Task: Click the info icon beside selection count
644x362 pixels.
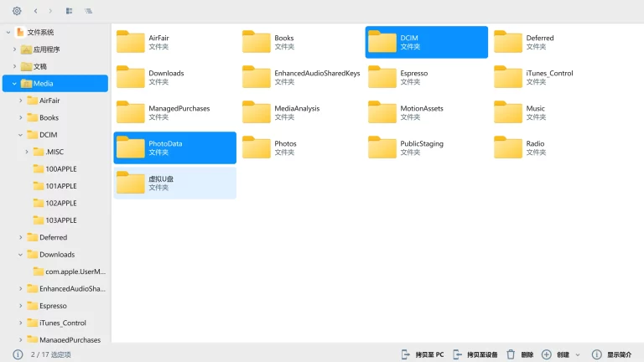Action: coord(18,354)
